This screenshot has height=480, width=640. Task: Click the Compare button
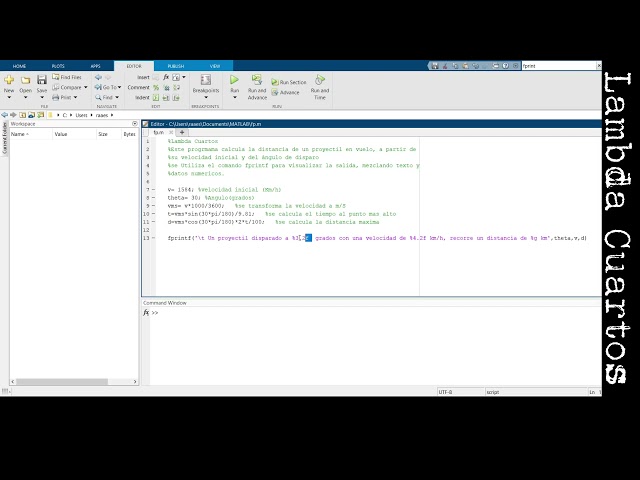pos(67,87)
